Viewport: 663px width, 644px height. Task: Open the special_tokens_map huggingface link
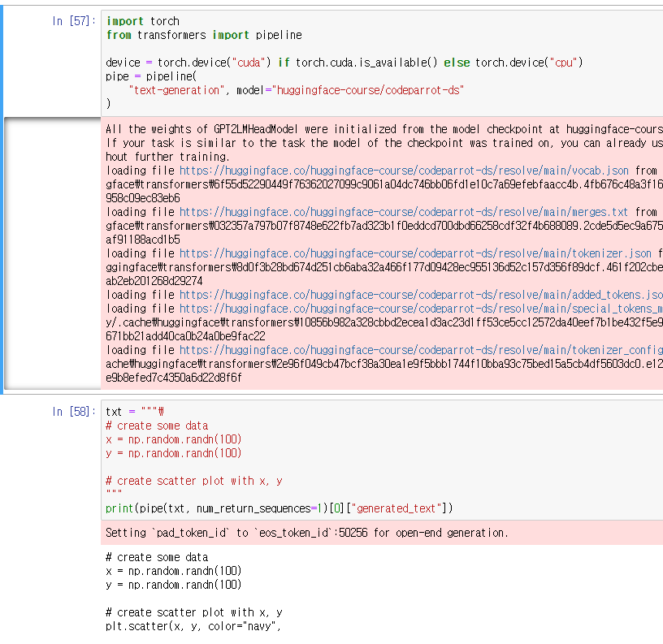(x=421, y=309)
